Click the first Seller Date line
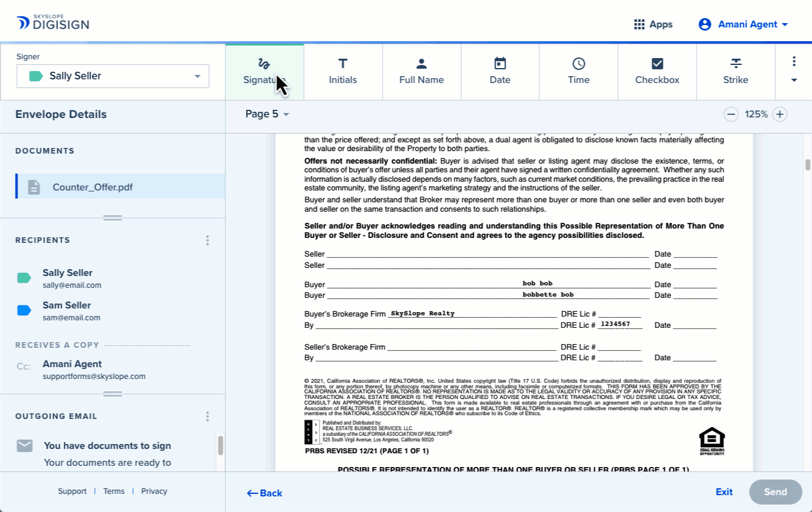Image resolution: width=812 pixels, height=512 pixels. click(695, 254)
